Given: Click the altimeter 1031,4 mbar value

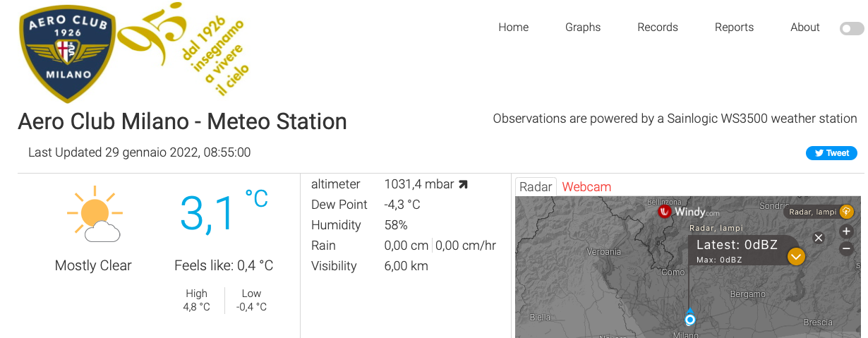Looking at the screenshot, I should (x=419, y=184).
